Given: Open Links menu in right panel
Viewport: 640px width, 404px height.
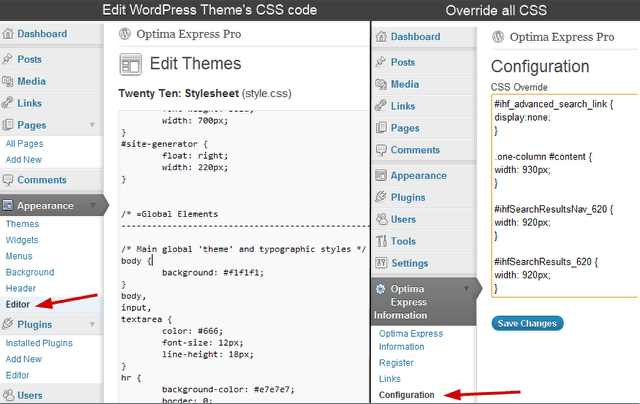Looking at the screenshot, I should pyautogui.click(x=403, y=106).
